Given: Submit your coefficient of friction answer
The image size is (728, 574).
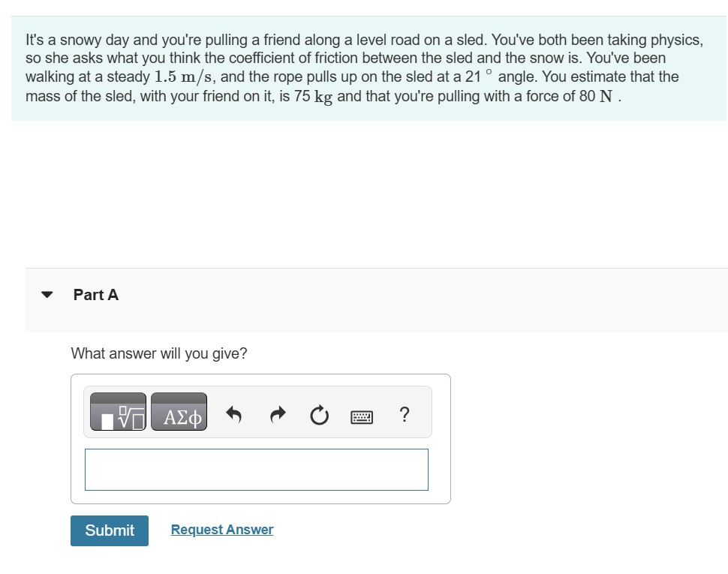Looking at the screenshot, I should click(x=109, y=530).
